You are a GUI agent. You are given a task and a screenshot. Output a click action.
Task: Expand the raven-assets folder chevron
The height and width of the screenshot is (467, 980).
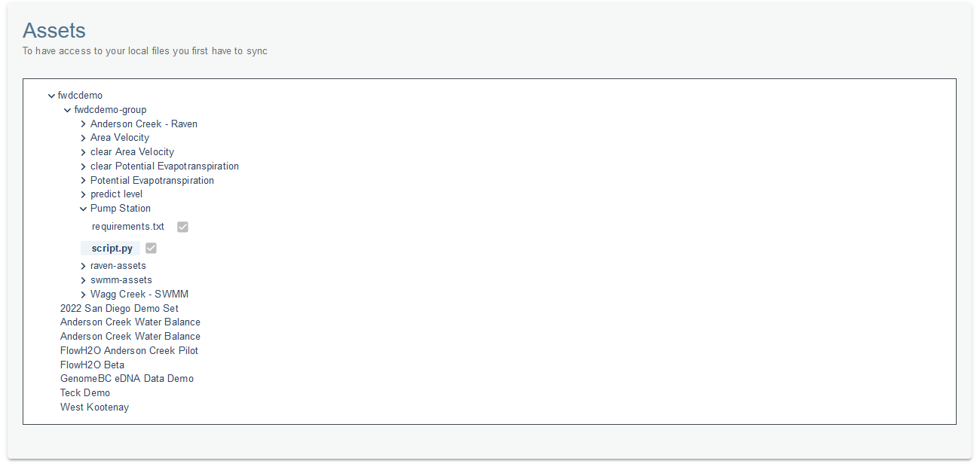click(83, 266)
